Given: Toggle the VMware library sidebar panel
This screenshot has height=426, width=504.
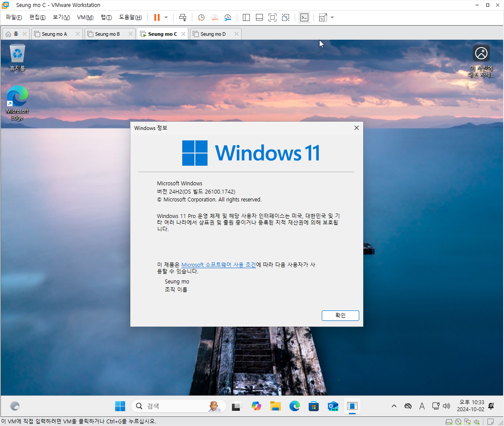Looking at the screenshot, I should (x=246, y=17).
